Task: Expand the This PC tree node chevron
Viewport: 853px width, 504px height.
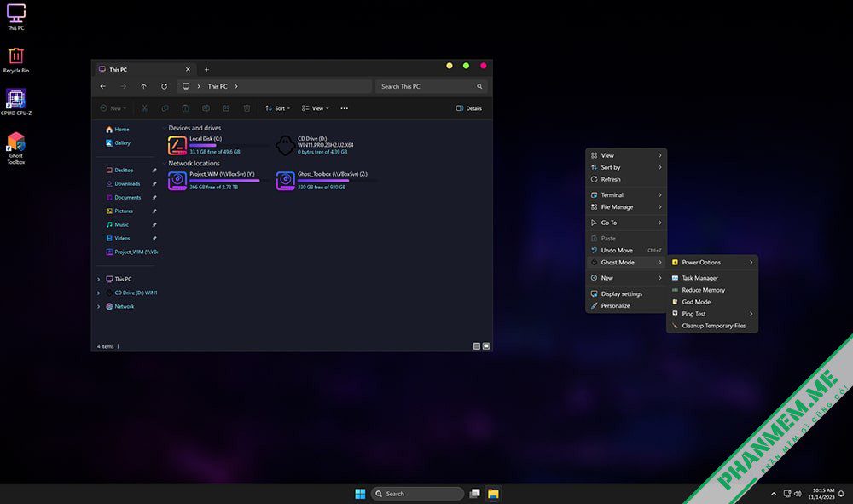Action: click(98, 280)
